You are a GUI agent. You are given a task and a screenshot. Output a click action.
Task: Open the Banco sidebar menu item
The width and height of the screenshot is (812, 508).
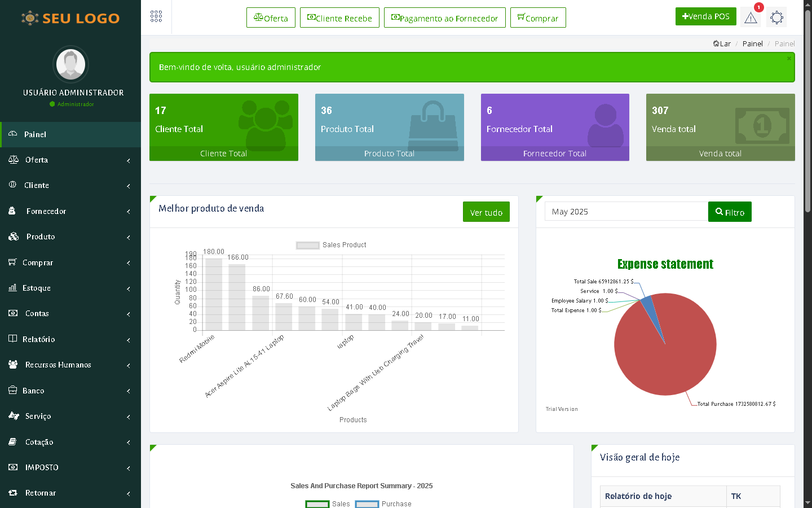pyautogui.click(x=70, y=391)
